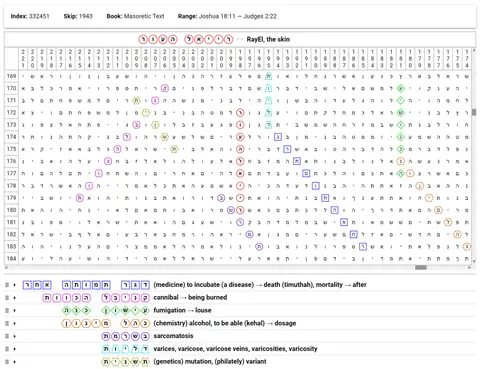Select row number 171 in the grid
The height and width of the screenshot is (369, 480).
11,100
